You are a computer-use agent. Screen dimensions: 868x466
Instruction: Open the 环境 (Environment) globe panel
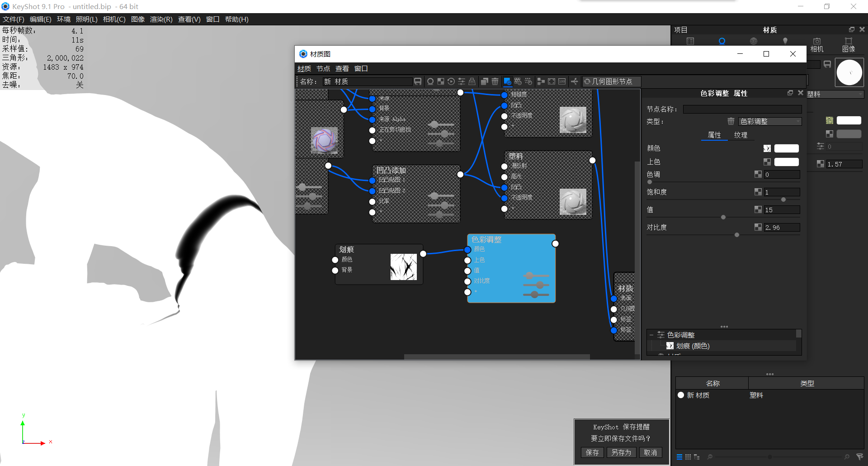(x=753, y=40)
